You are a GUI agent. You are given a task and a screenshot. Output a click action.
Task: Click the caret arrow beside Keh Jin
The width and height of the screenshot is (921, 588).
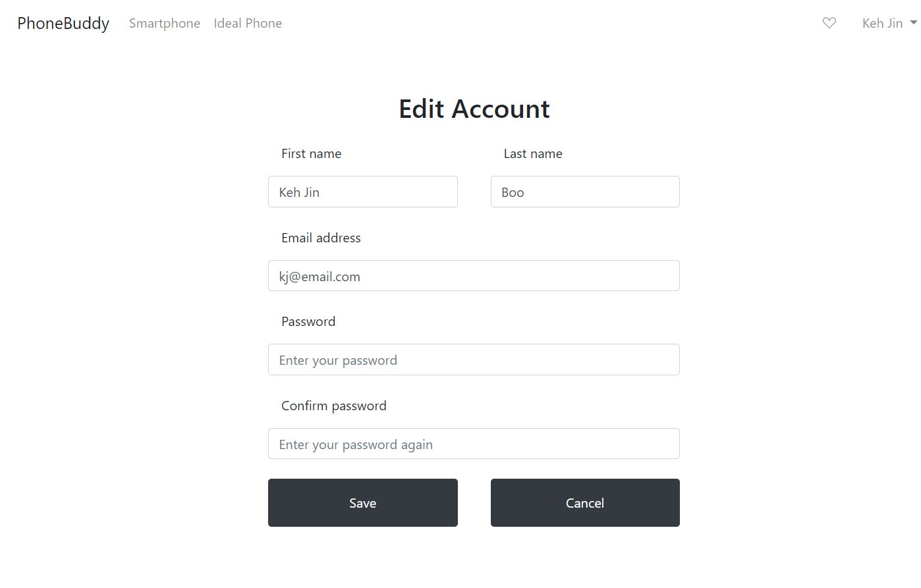(913, 22)
